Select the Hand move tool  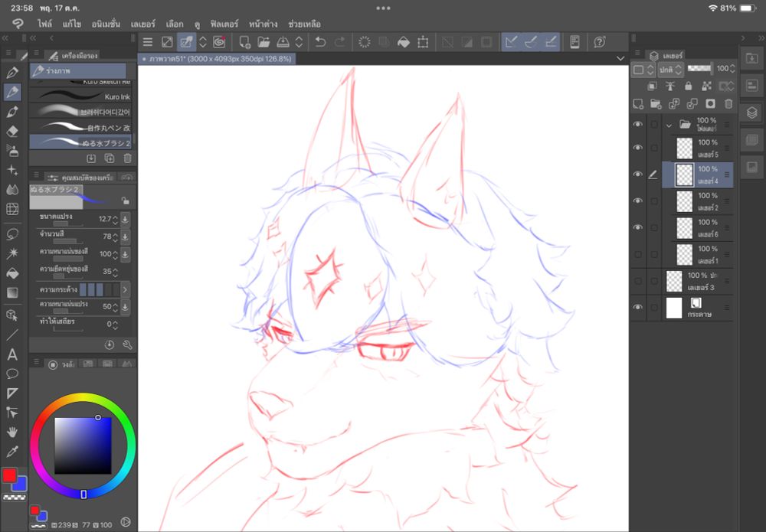click(12, 432)
